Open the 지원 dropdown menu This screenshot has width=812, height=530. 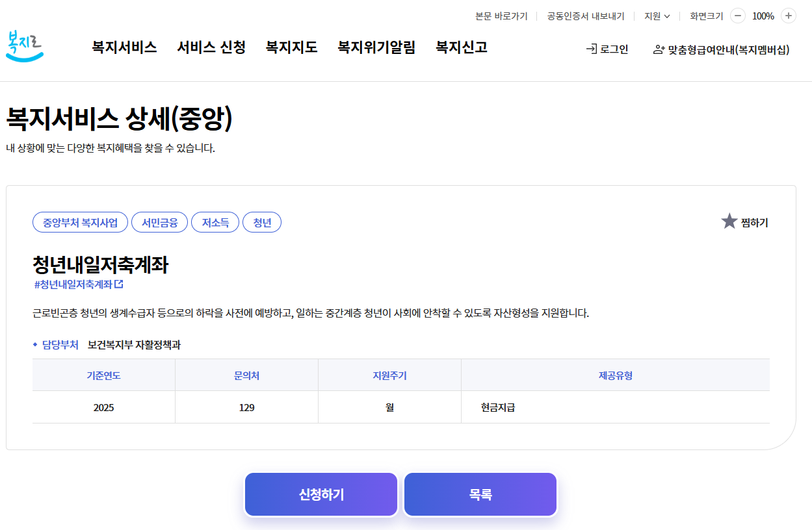pos(656,16)
